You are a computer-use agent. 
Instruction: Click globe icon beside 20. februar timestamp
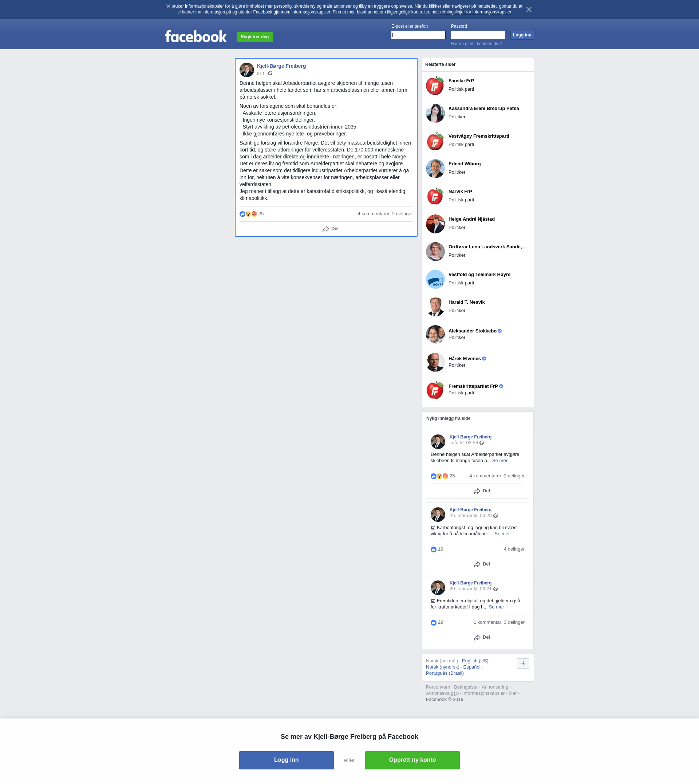495,589
